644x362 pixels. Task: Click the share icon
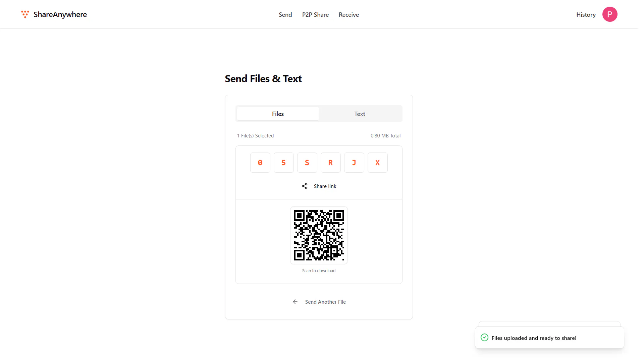[x=305, y=186]
